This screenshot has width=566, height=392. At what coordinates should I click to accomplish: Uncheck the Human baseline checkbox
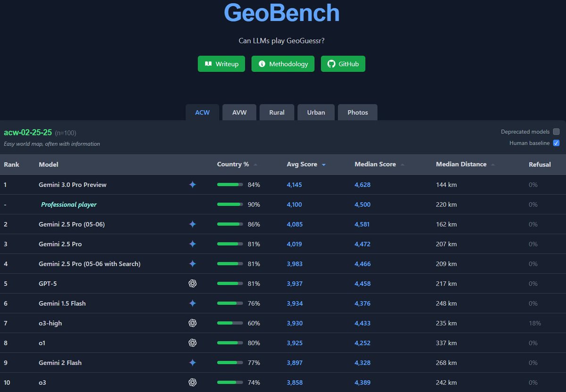pyautogui.click(x=556, y=143)
